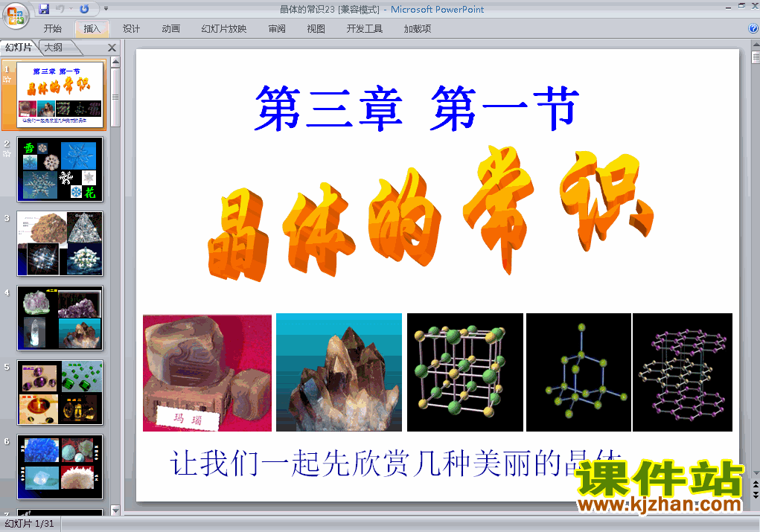Select the cubic lattice model picture

[464, 372]
